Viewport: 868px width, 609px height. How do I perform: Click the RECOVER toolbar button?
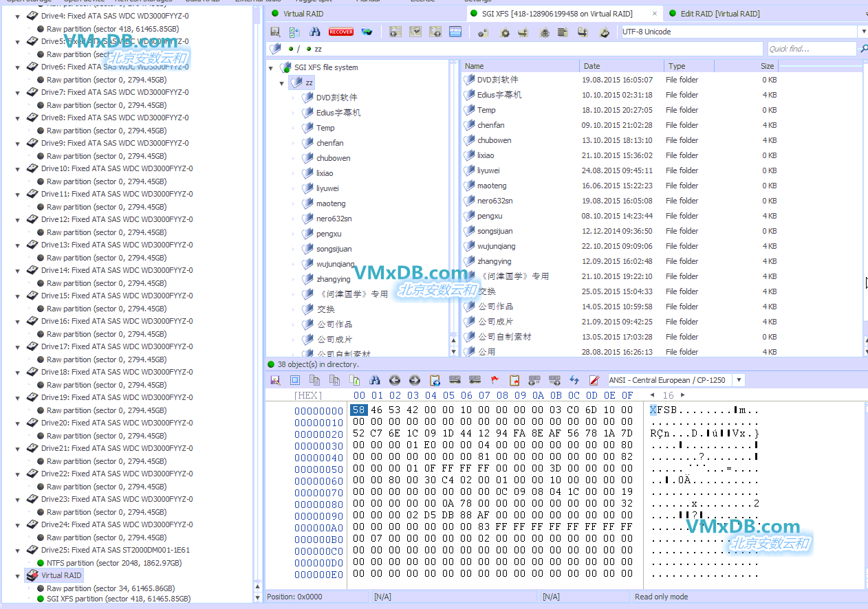point(341,32)
